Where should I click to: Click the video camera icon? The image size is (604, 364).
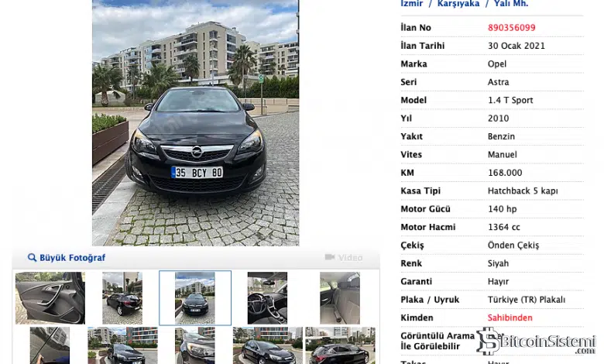[330, 257]
